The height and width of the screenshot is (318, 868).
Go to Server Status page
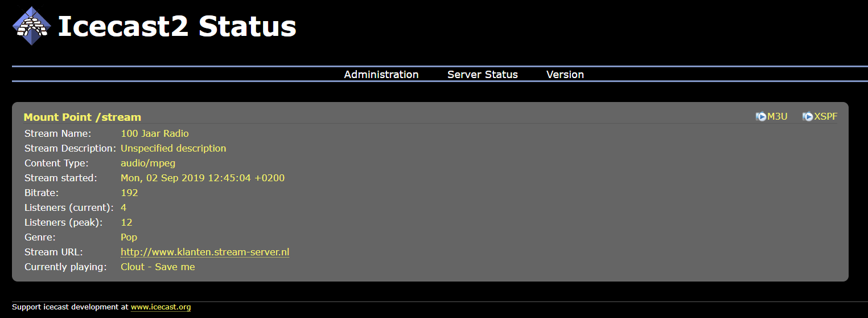(x=482, y=75)
